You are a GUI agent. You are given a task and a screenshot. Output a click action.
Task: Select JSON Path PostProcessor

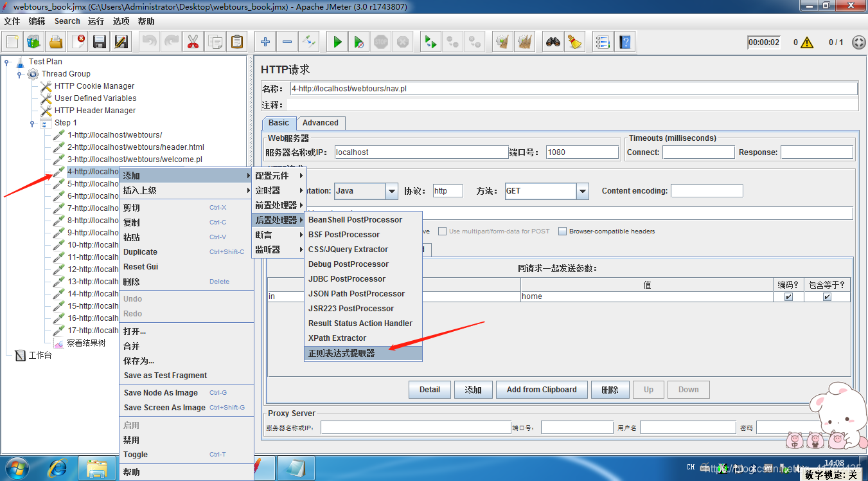[364, 294]
